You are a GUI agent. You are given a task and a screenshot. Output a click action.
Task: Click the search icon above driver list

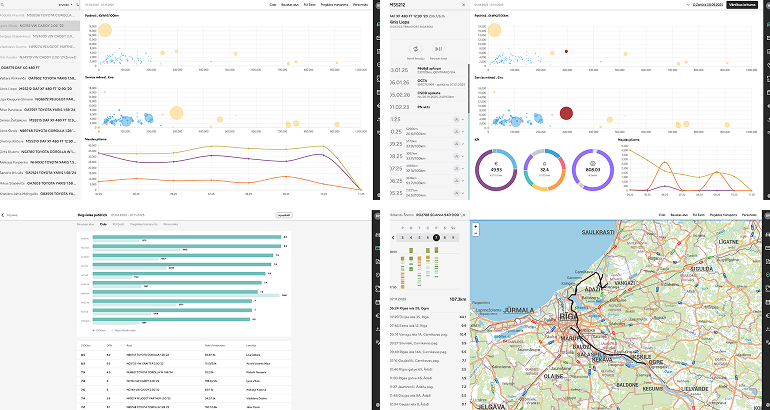click(x=79, y=5)
